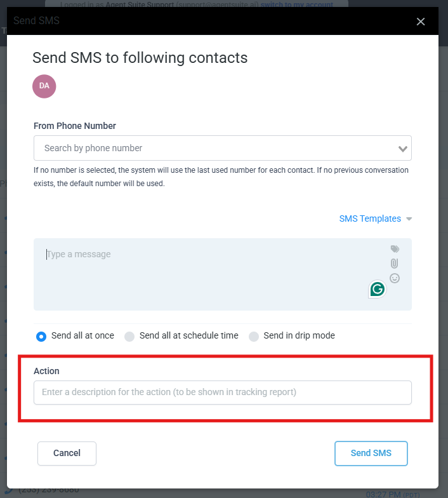Screen dimensions: 448x498
Task: Click the Action description input field
Action: pyautogui.click(x=222, y=393)
